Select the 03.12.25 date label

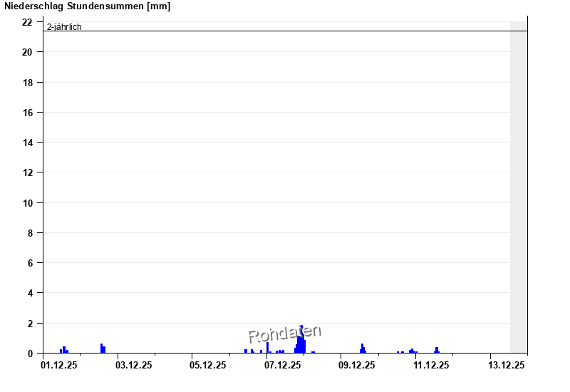click(x=134, y=366)
